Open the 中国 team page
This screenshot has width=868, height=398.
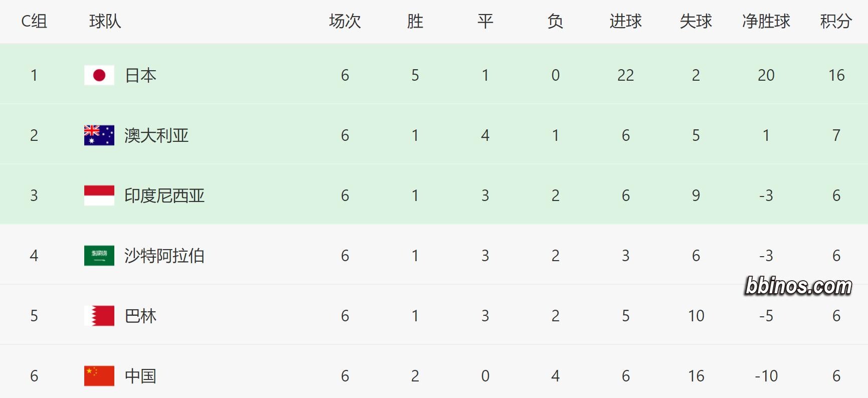[x=140, y=376]
